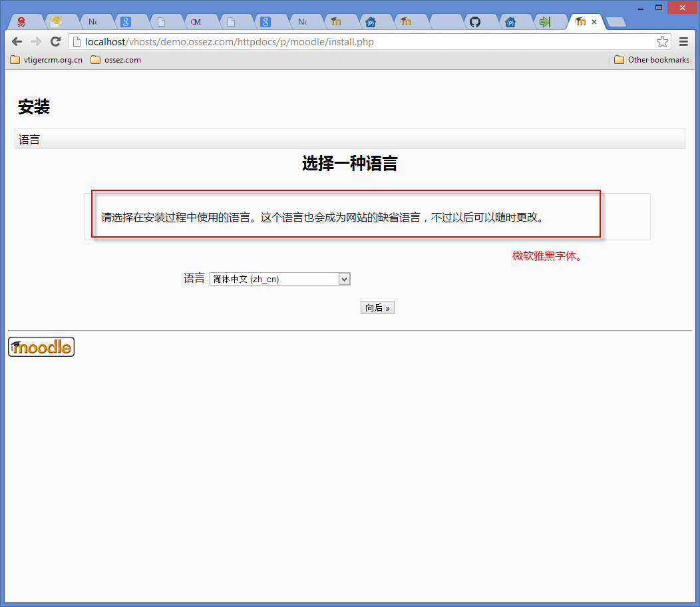Image resolution: width=700 pixels, height=607 pixels.
Task: Maximize the browser window
Action: (x=659, y=7)
